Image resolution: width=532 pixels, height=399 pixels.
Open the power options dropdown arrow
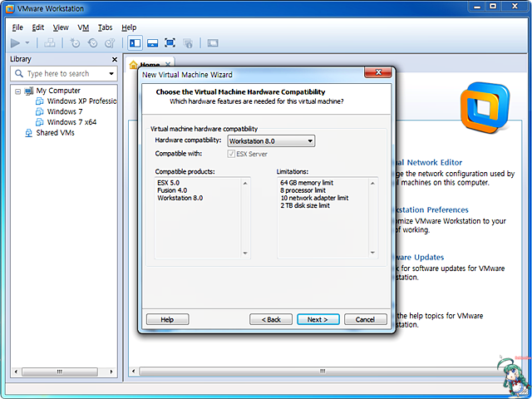click(x=27, y=42)
